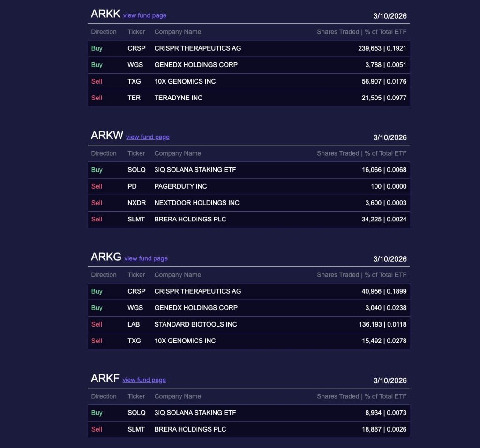480x448 pixels.
Task: Select ARKW 3iQ Solana Staking ETF row
Action: pos(248,170)
